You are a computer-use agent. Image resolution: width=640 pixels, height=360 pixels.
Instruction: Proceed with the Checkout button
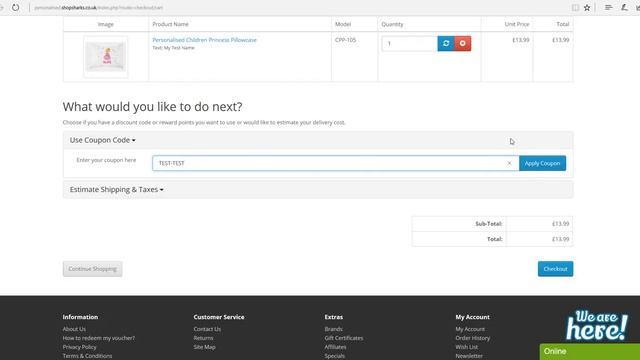coord(555,269)
